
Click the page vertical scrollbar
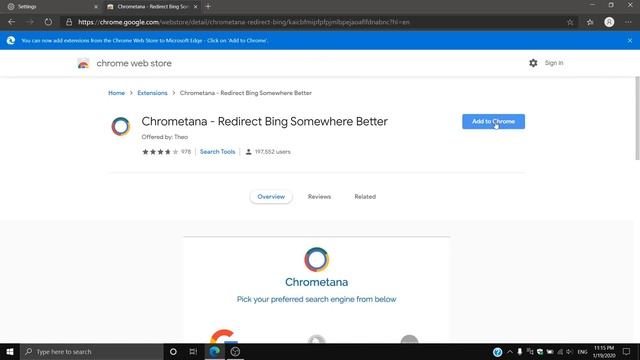point(637,118)
